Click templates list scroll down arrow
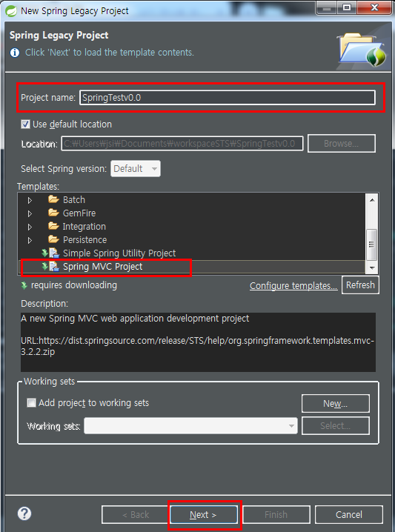The width and height of the screenshot is (395, 532). coord(372,267)
